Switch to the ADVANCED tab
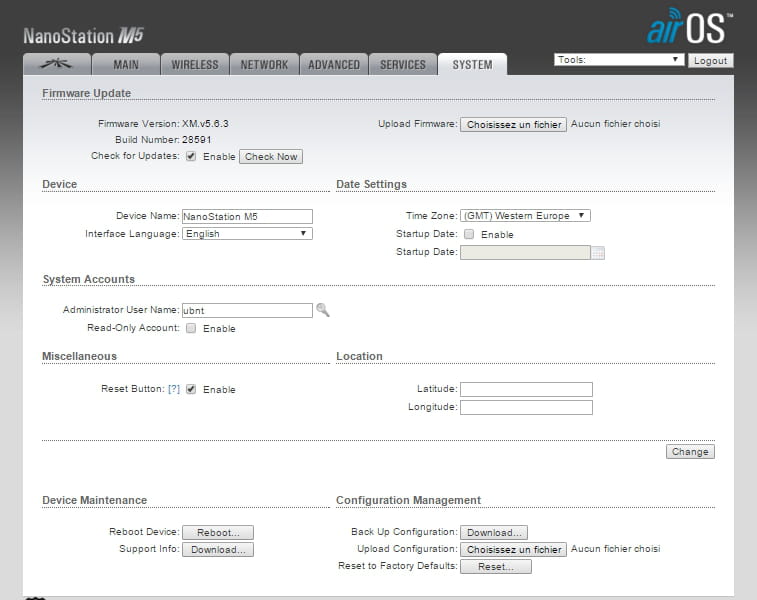This screenshot has height=600, width=757. tap(334, 64)
